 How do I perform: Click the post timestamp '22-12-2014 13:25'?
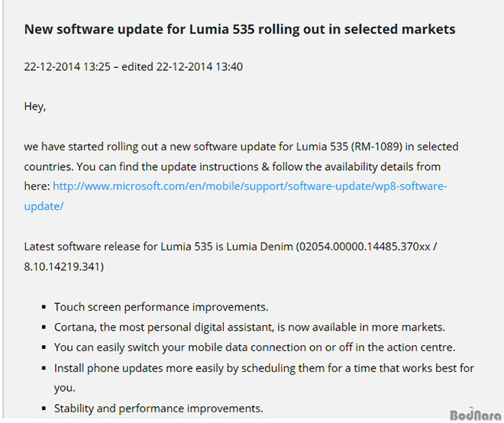pyautogui.click(x=67, y=67)
